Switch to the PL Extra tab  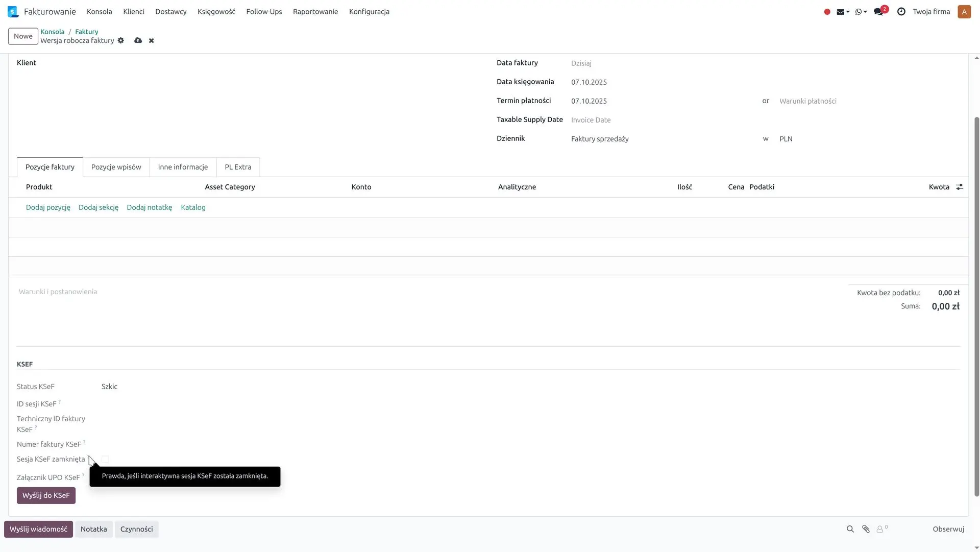click(238, 167)
